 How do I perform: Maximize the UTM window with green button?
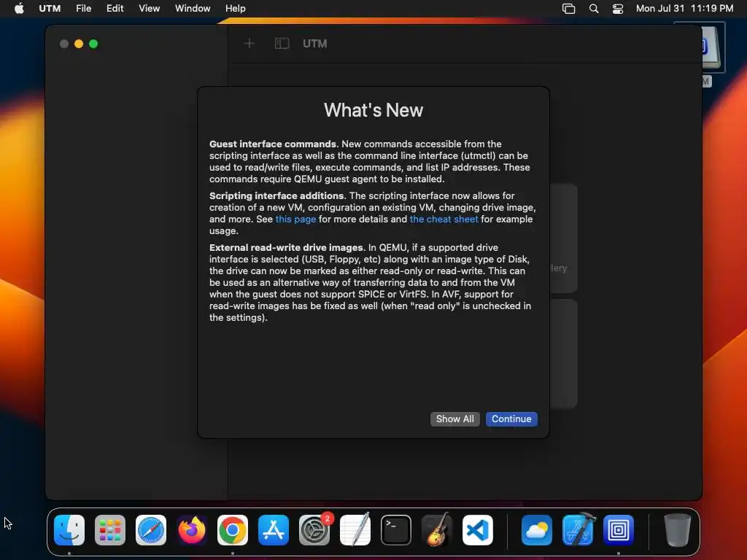(x=93, y=44)
